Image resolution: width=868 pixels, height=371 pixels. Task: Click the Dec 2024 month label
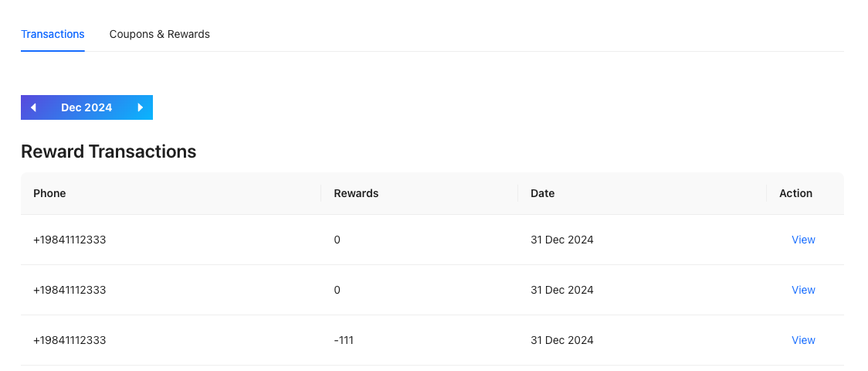pos(86,107)
